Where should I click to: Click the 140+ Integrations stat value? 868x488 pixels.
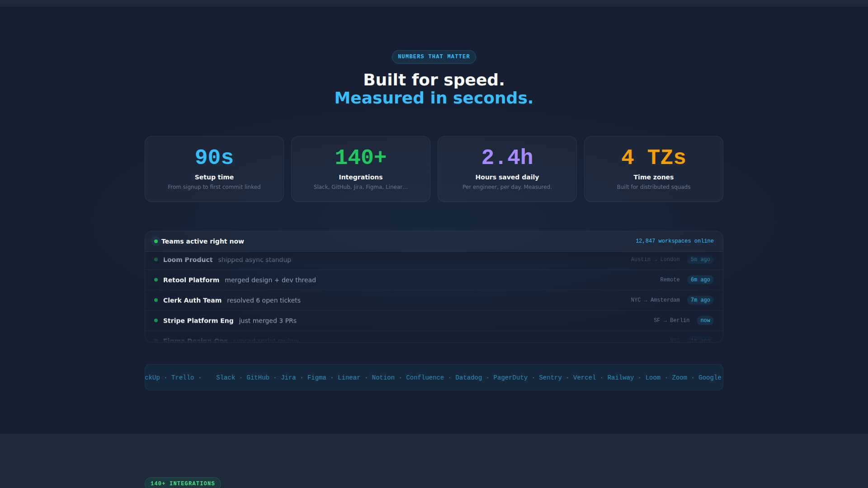click(360, 157)
